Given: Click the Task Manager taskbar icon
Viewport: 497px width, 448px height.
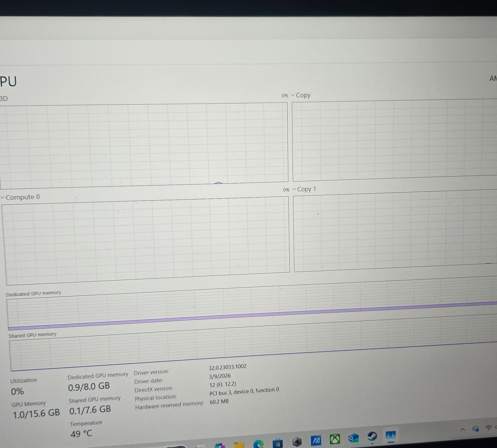Looking at the screenshot, I should click(391, 435).
